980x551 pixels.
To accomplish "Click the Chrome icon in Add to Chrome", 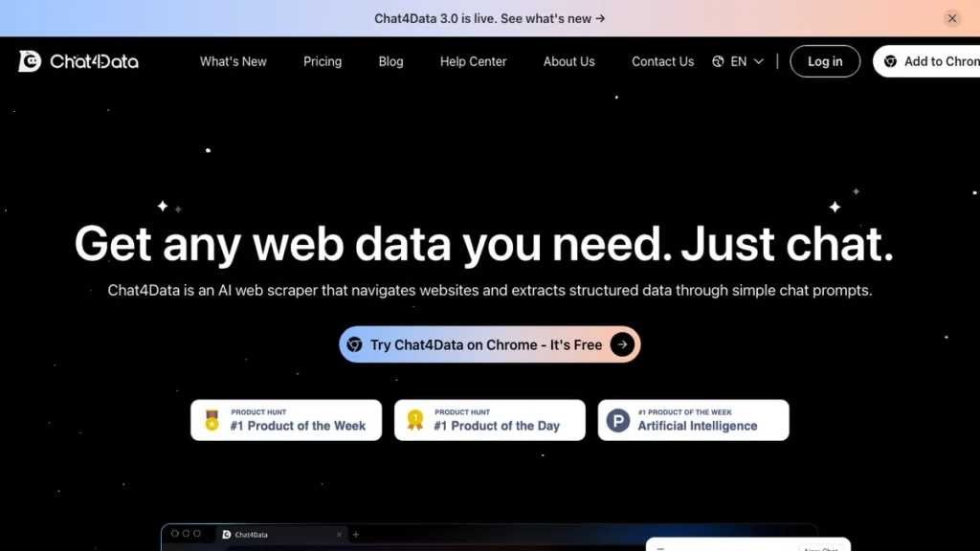I will [x=890, y=61].
